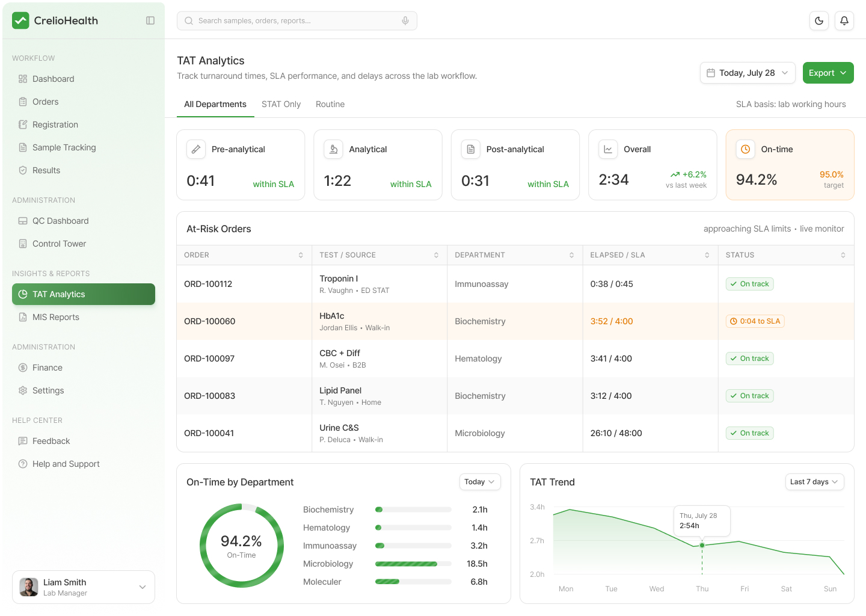This screenshot has height=616, width=866.
Task: Click the TAT Analytics sidebar icon
Action: click(x=23, y=294)
